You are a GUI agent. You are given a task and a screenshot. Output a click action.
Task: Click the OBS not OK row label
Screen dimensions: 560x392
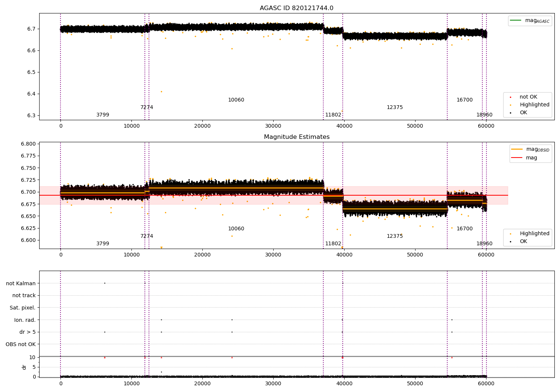click(21, 344)
